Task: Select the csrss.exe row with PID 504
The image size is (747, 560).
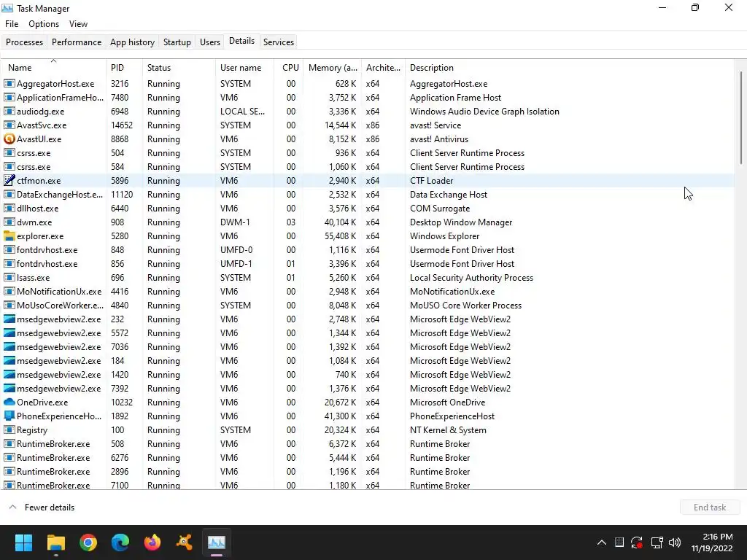Action: (368, 153)
